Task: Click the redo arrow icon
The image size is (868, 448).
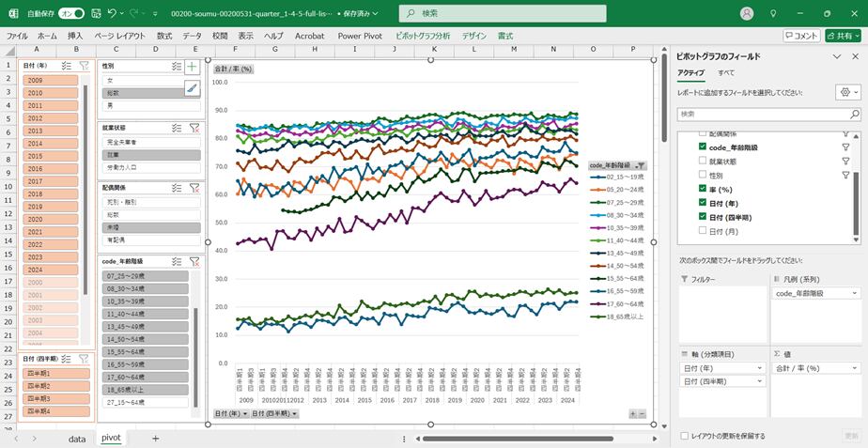Action: click(133, 13)
